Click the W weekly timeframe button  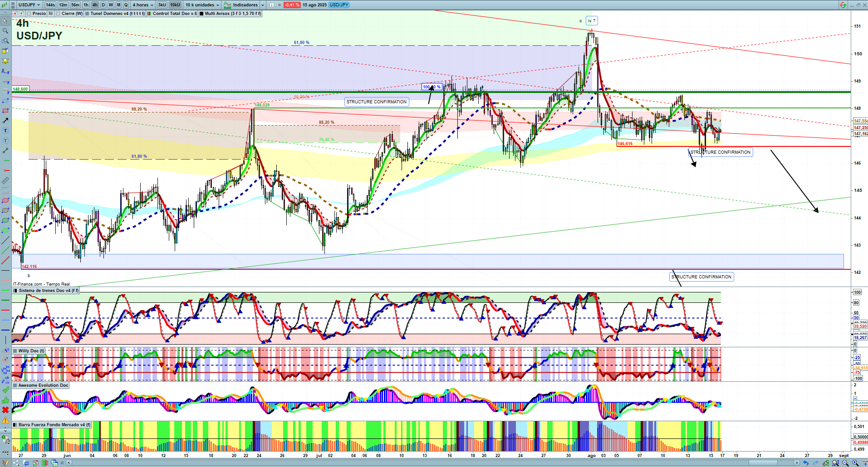pyautogui.click(x=111, y=5)
